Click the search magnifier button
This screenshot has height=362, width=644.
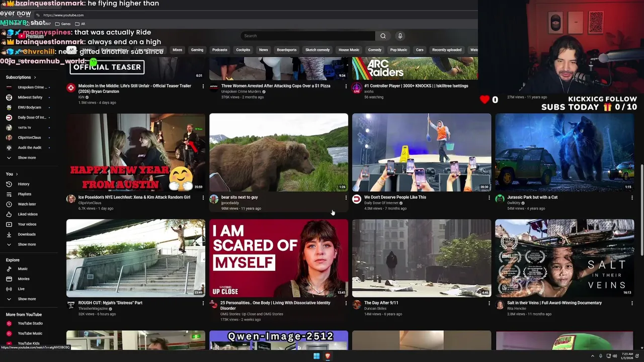click(383, 36)
